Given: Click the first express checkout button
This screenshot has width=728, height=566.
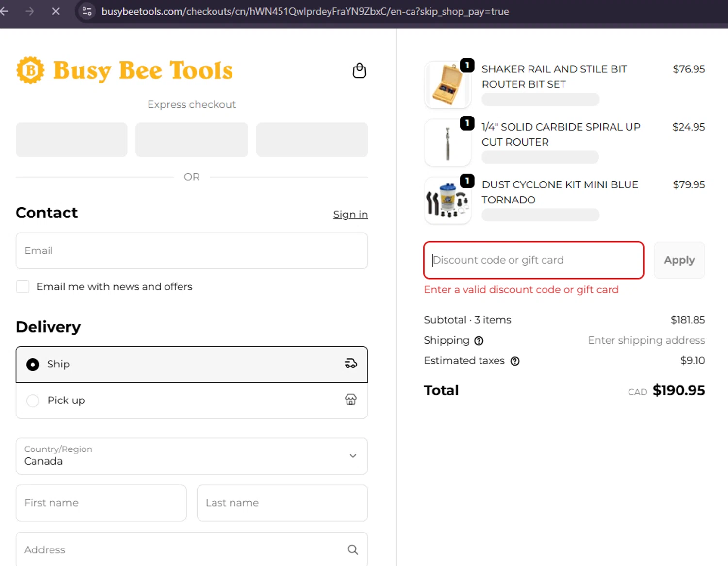Looking at the screenshot, I should [71, 139].
